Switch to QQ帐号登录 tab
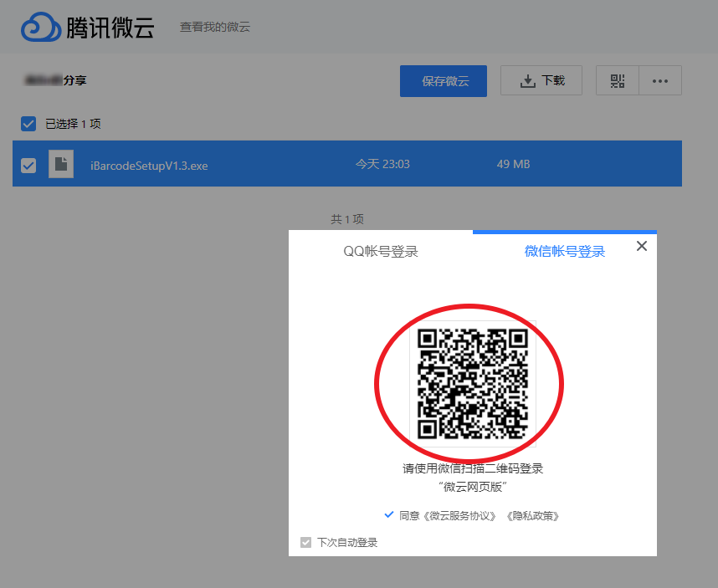The image size is (718, 588). coord(381,251)
